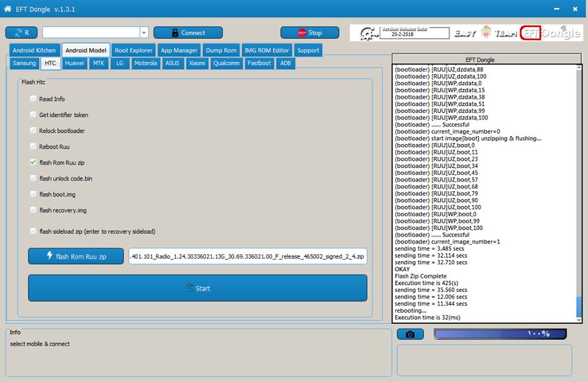Click the device selection combo box field
This screenshot has width=588, height=382.
click(91, 32)
